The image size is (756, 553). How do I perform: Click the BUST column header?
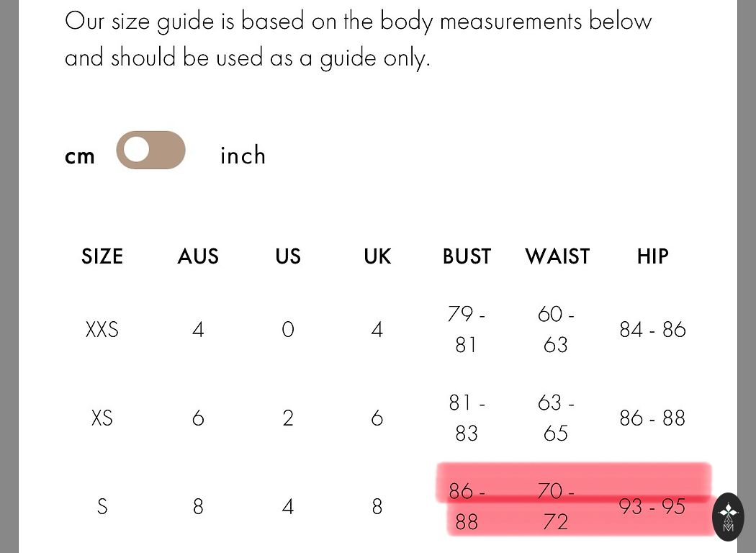point(467,256)
